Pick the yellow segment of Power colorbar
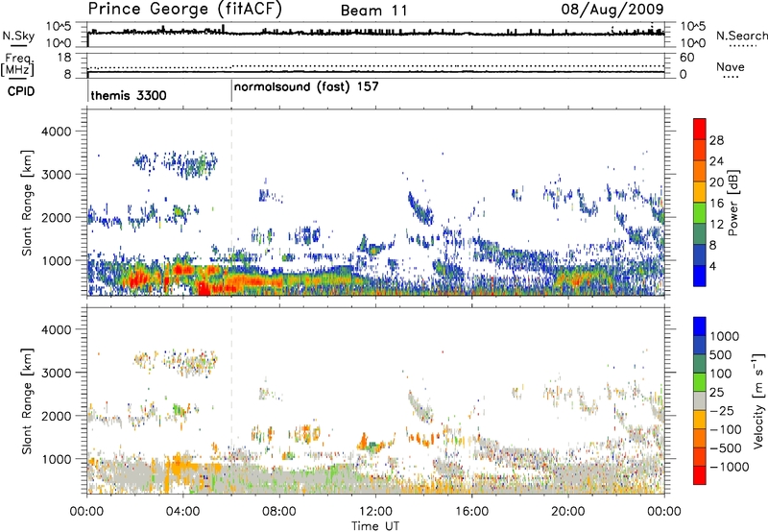Viewport: 768px width, 532px height. pyautogui.click(x=700, y=192)
